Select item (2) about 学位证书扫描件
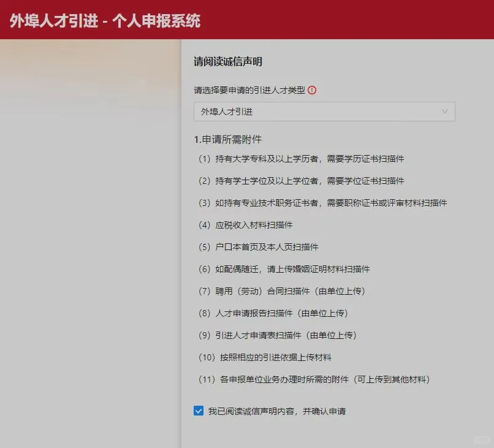This screenshot has height=448, width=494. pos(303,180)
